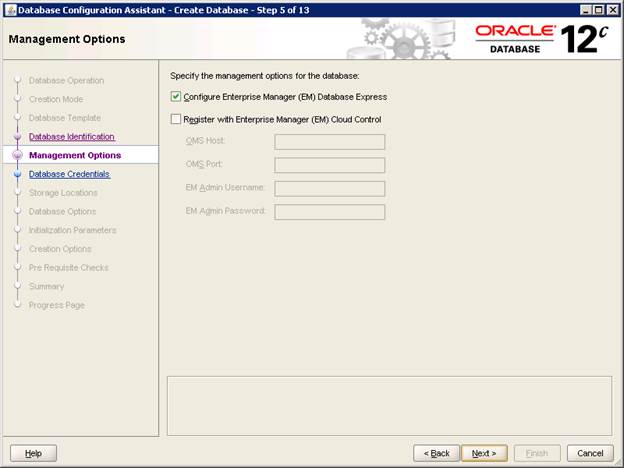624x468 pixels.
Task: Click the OMS Host input field
Action: [329, 142]
